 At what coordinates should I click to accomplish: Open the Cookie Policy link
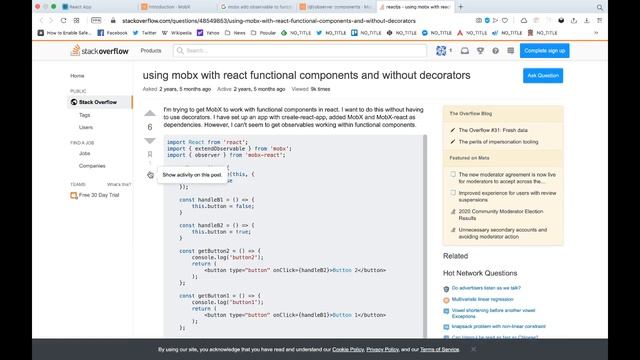(348, 349)
